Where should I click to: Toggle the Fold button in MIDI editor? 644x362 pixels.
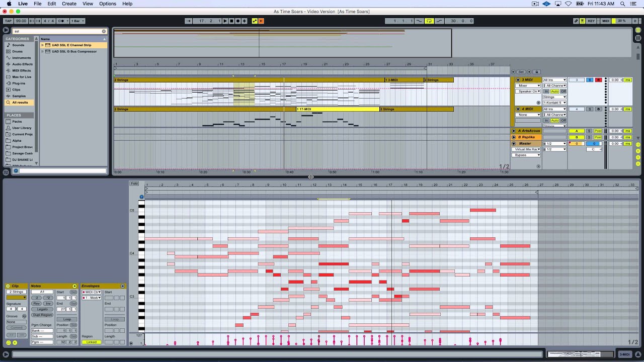click(134, 184)
